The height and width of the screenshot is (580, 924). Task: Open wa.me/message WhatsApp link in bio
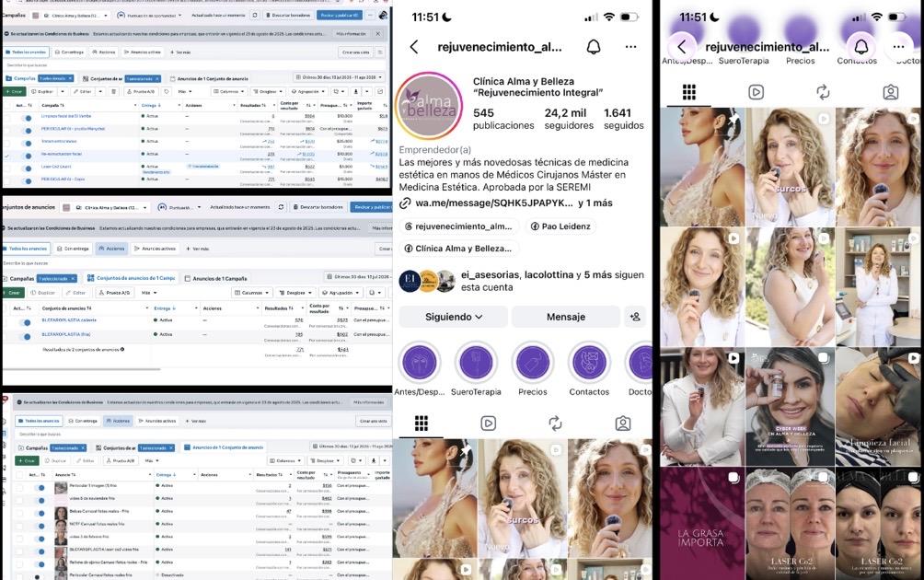click(x=494, y=203)
